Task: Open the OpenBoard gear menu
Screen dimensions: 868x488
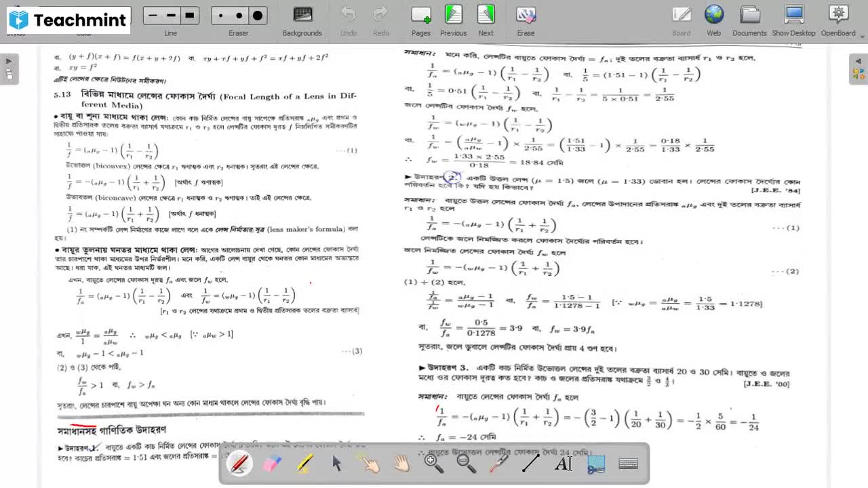Action: [838, 21]
